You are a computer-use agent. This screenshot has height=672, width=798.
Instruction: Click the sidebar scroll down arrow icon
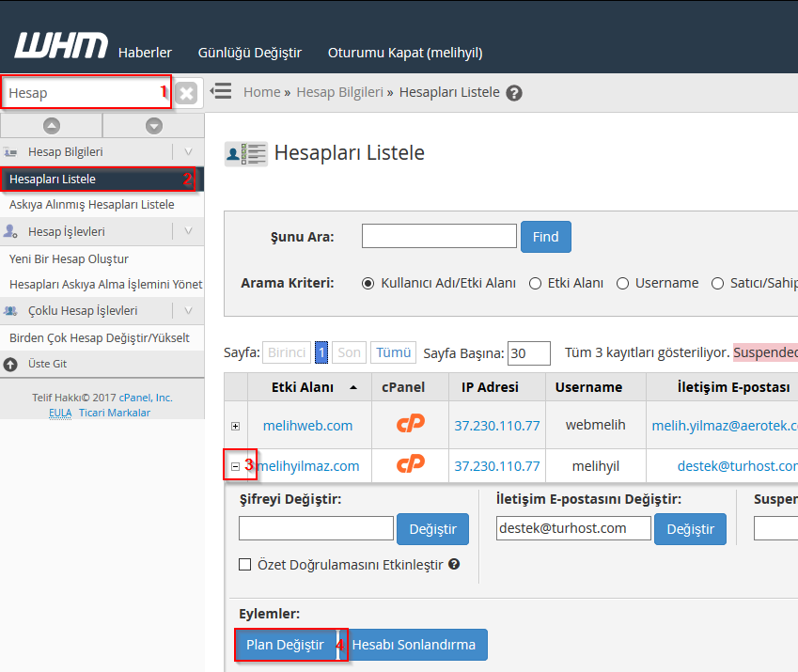pyautogui.click(x=153, y=125)
